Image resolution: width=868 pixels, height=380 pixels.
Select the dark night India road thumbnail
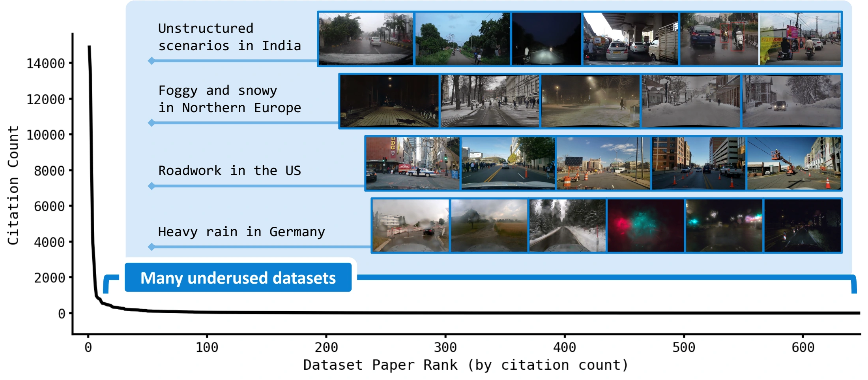point(546,39)
